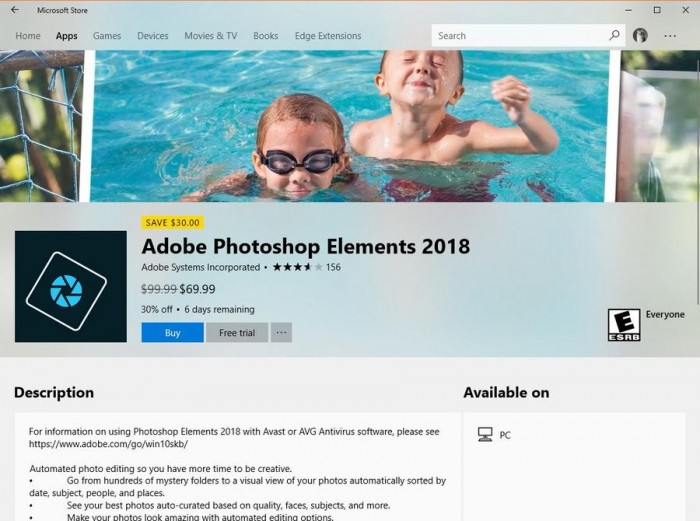Open the Edge Extensions tab
The image size is (700, 521).
tap(328, 36)
